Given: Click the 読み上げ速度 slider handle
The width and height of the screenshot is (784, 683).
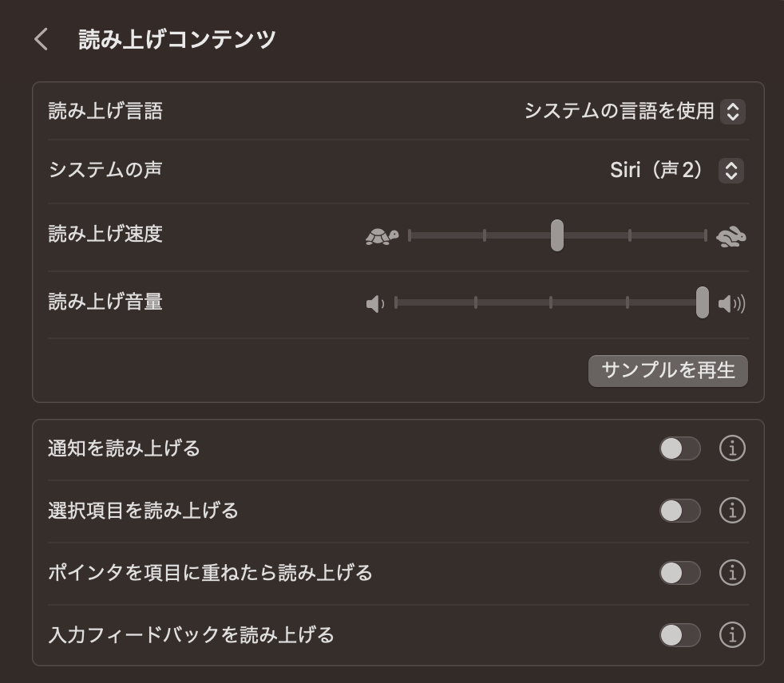Looking at the screenshot, I should [557, 235].
